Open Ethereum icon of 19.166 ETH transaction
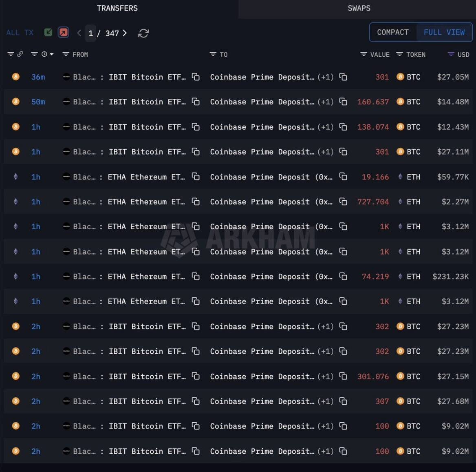The image size is (476, 472). coord(16,176)
